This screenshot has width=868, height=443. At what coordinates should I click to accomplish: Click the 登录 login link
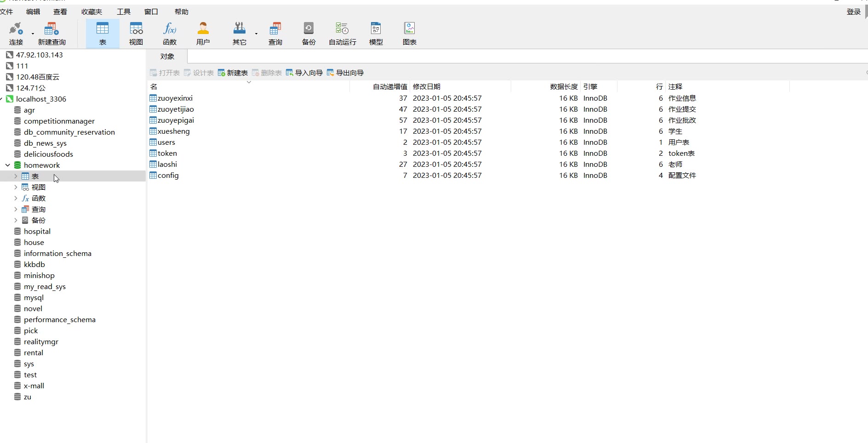[854, 11]
